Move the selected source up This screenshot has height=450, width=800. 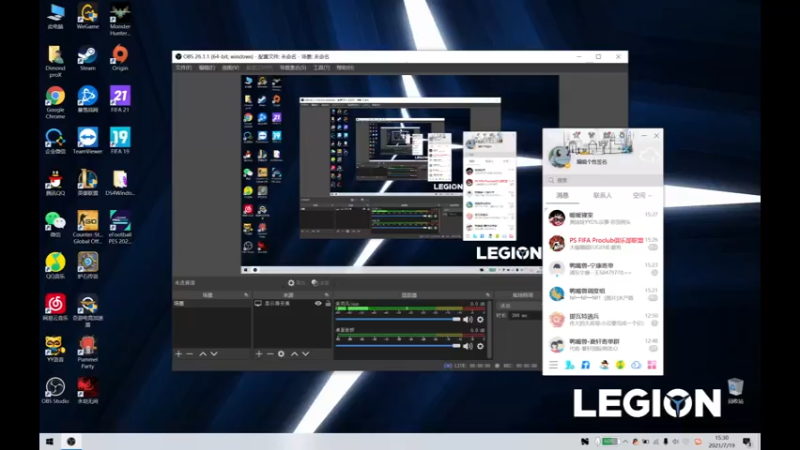[294, 354]
